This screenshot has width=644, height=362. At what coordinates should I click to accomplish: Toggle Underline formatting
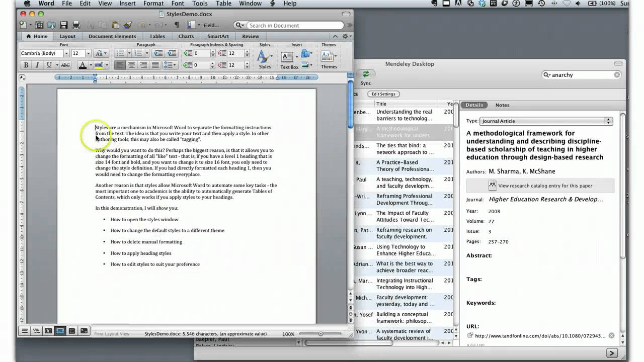click(49, 65)
